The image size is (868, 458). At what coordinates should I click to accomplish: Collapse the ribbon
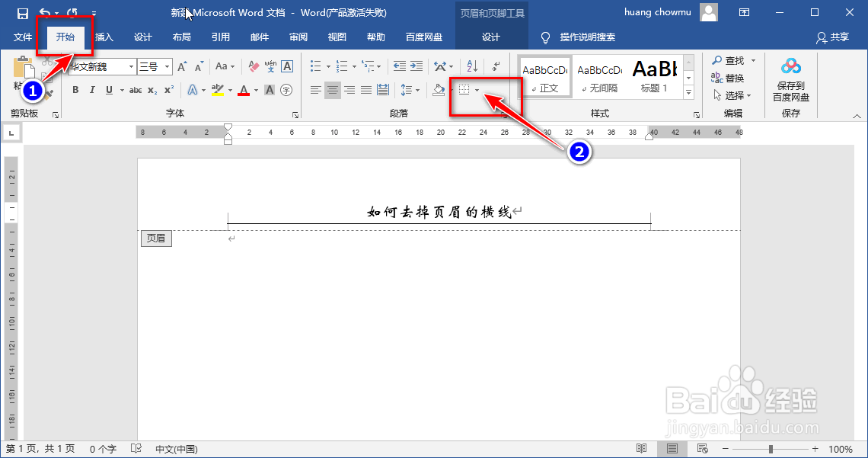click(857, 116)
